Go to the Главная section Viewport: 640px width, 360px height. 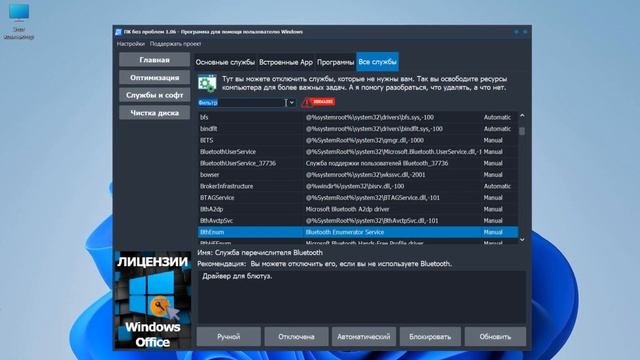point(154,60)
